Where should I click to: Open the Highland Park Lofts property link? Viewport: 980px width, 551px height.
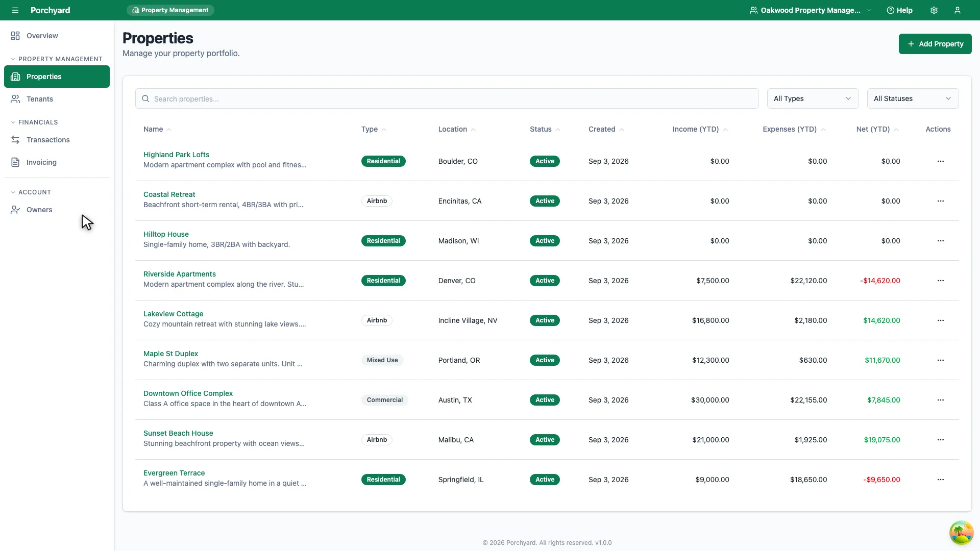tap(176, 155)
